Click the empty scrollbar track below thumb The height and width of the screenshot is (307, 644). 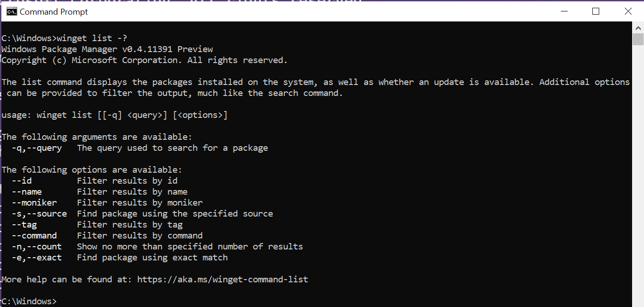point(638,174)
